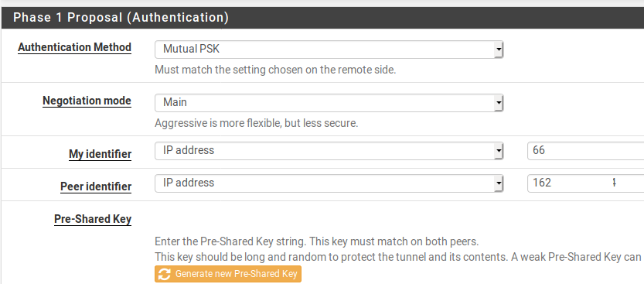Open the My identifier type dropdown
The height and width of the screenshot is (284, 644).
(x=329, y=151)
